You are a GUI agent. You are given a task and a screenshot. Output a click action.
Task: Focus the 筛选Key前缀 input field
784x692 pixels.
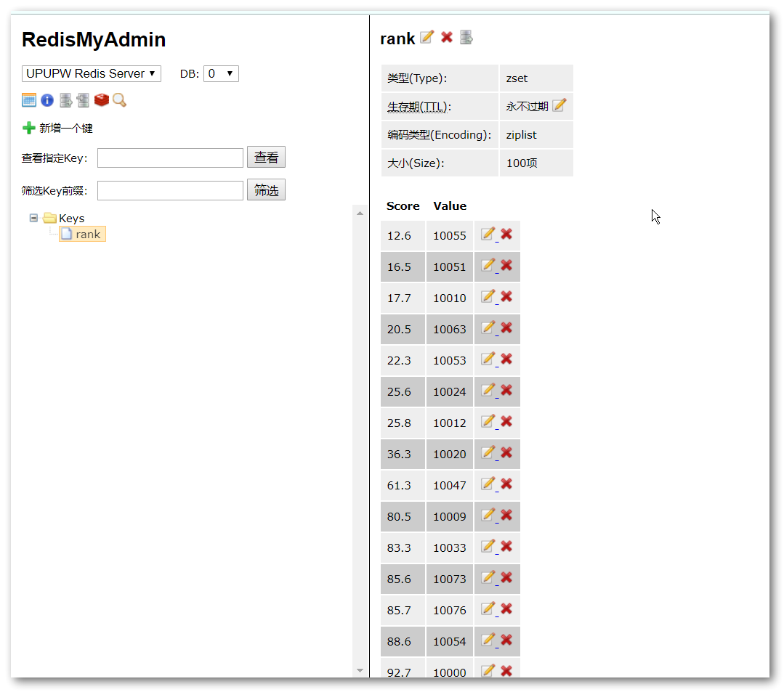(170, 190)
